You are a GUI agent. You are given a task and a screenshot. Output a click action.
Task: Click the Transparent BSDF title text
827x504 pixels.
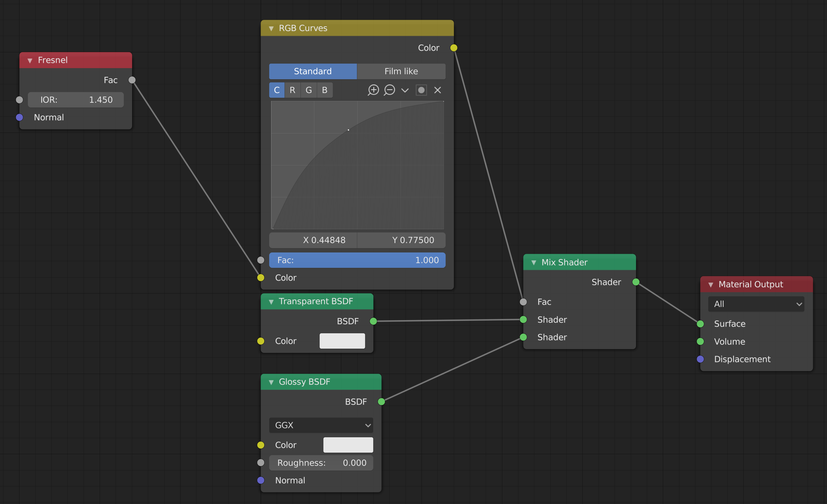click(316, 301)
